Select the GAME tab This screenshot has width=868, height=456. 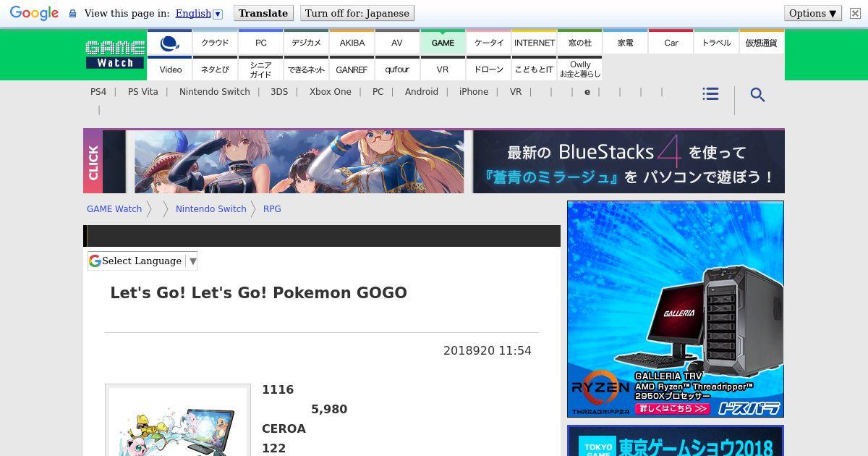point(443,43)
